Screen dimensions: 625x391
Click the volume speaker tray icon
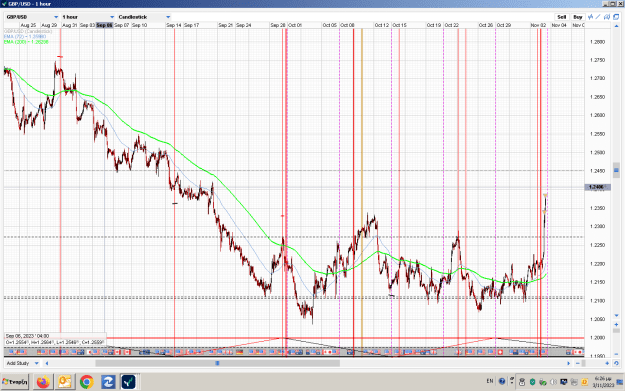tap(553, 382)
